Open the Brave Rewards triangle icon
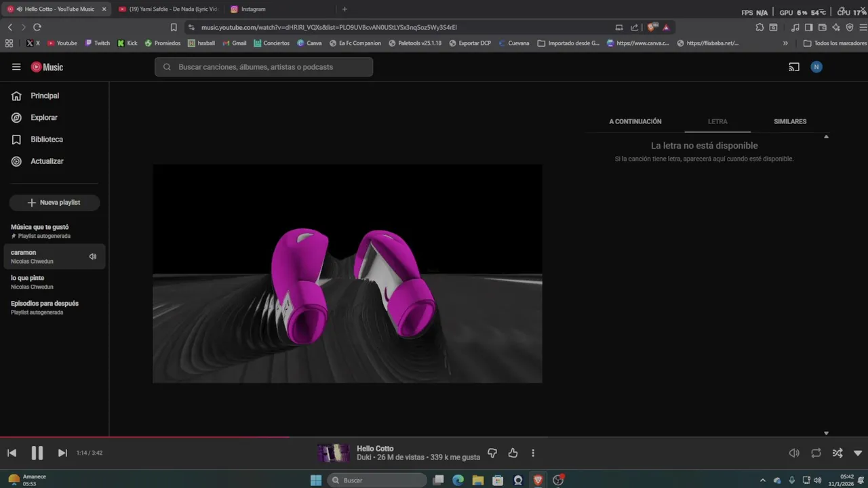Image resolution: width=868 pixels, height=488 pixels. (x=666, y=27)
